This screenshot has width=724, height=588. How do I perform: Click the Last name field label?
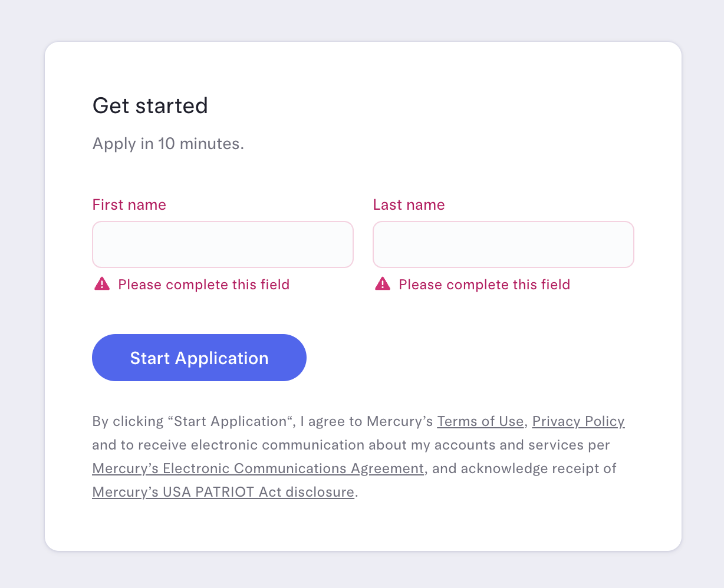pos(409,204)
